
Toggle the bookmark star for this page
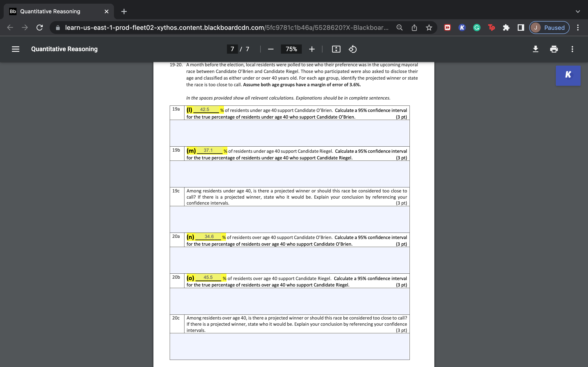click(x=429, y=28)
